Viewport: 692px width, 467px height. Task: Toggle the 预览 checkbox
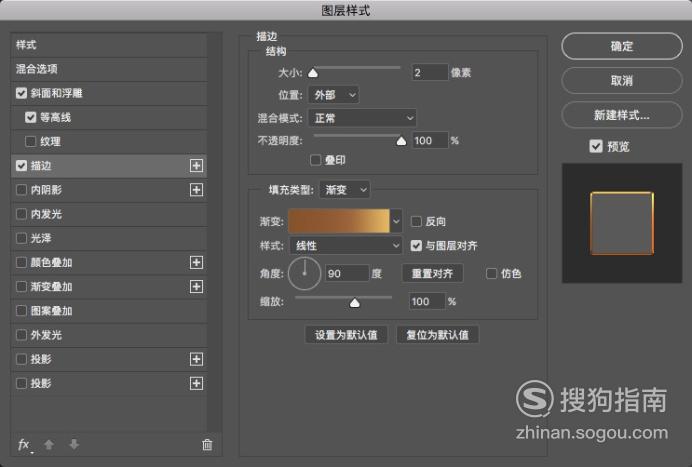596,146
